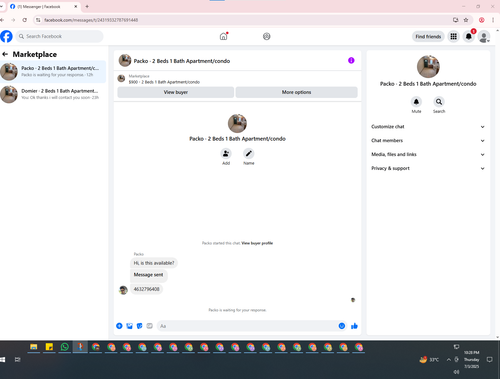500x379 pixels.
Task: Click the "Hi, is this available?" message
Action: pyautogui.click(x=154, y=263)
